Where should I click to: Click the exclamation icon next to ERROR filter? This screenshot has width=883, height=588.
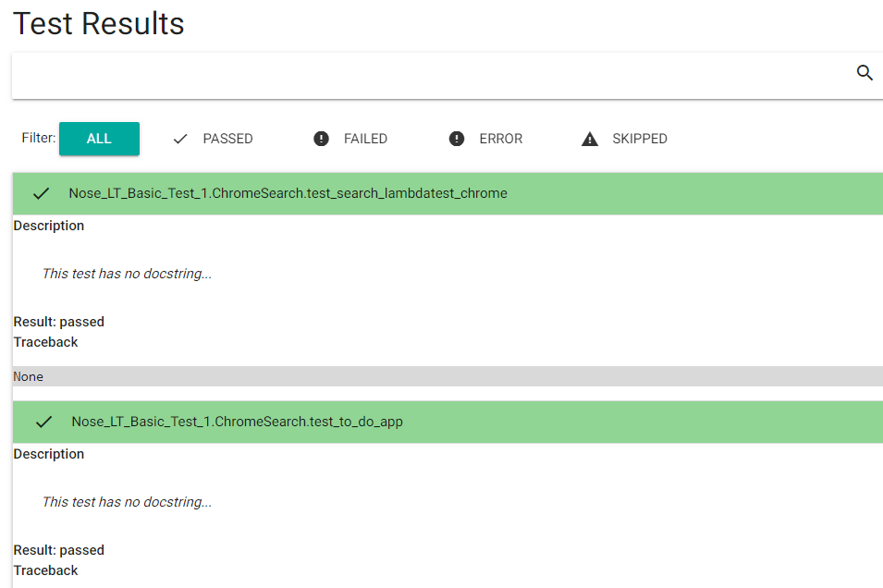point(455,138)
